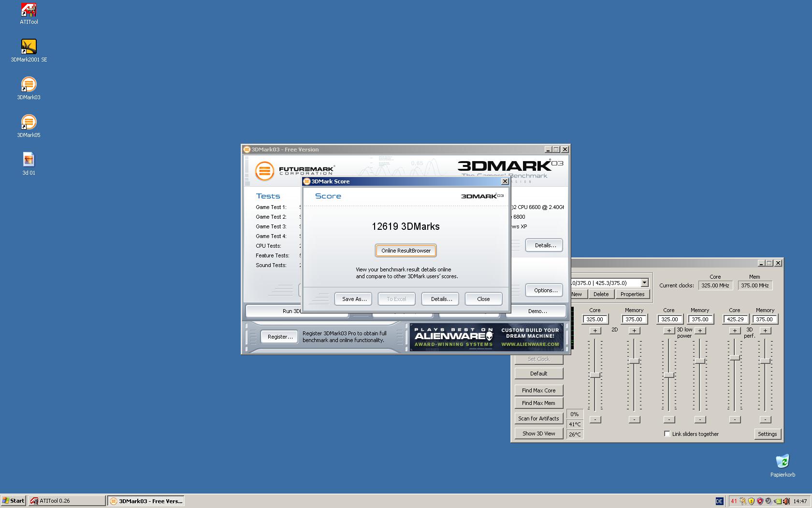Viewport: 812px width, 508px height.
Task: Open the Papierkorb recycle bin
Action: [x=783, y=466]
